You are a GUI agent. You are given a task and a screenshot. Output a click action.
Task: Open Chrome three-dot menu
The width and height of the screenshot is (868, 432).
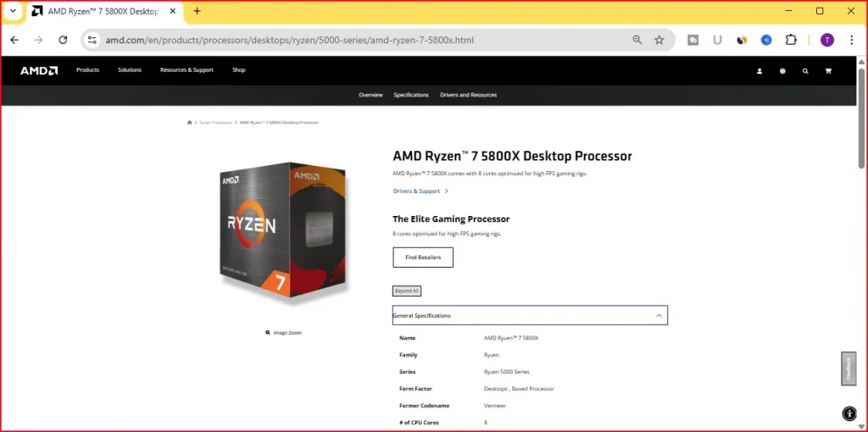851,40
